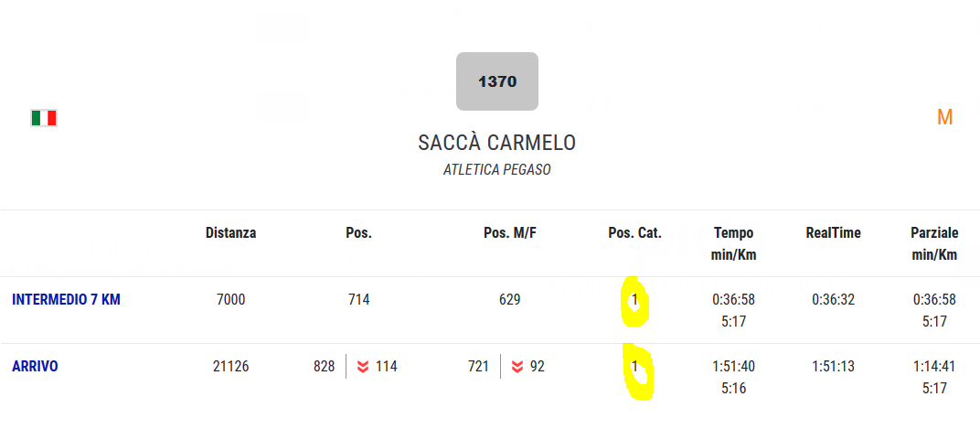This screenshot has height=429, width=980.
Task: Select the Parziale min/Km column header
Action: (x=934, y=244)
